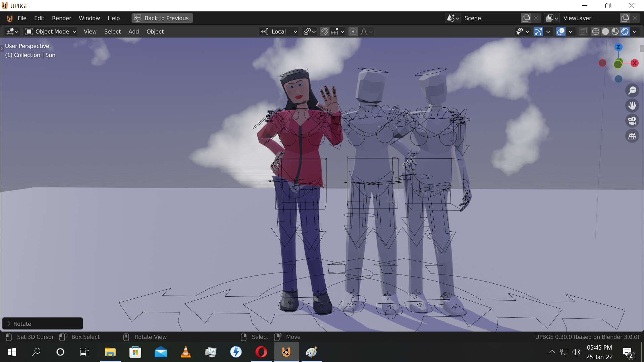
Task: Click the Z axis on the navigation gizmo
Action: 619,47
